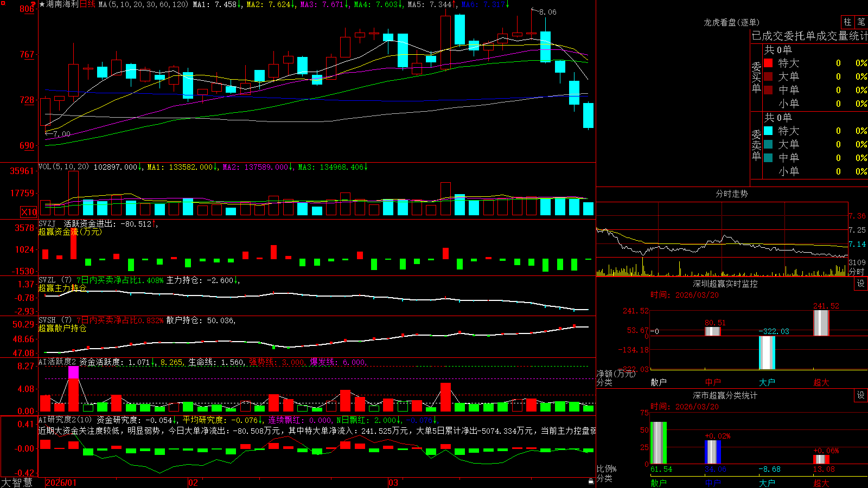The height and width of the screenshot is (488, 868).
Task: Select the SVZL (7) indicator label
Action: [x=55, y=280]
